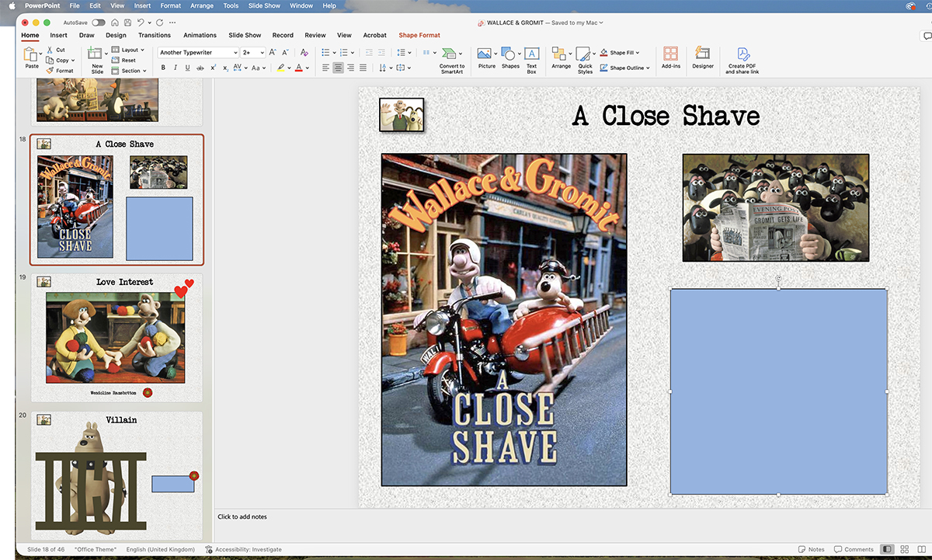932x560 pixels.
Task: Open the Window menu in the menu bar
Action: 301,5
